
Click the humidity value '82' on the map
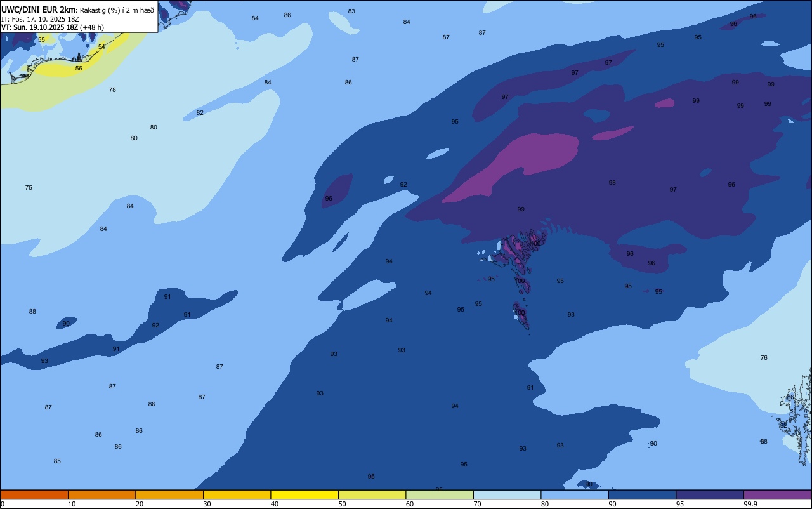[x=200, y=113]
